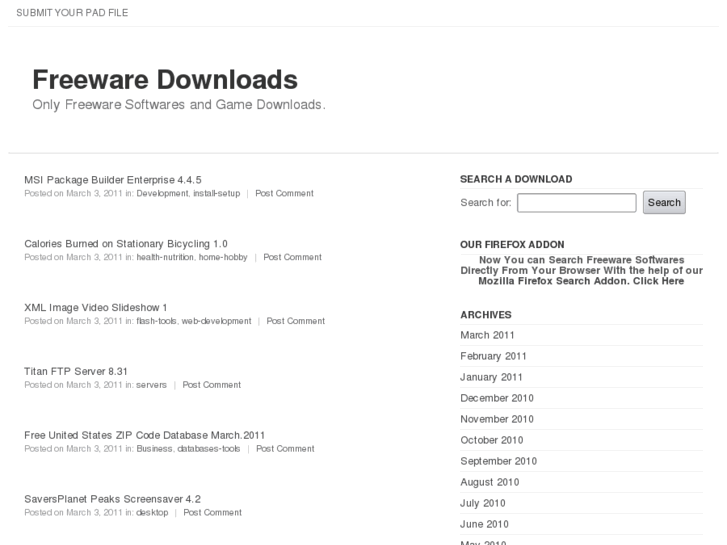Click the Search button

point(664,202)
